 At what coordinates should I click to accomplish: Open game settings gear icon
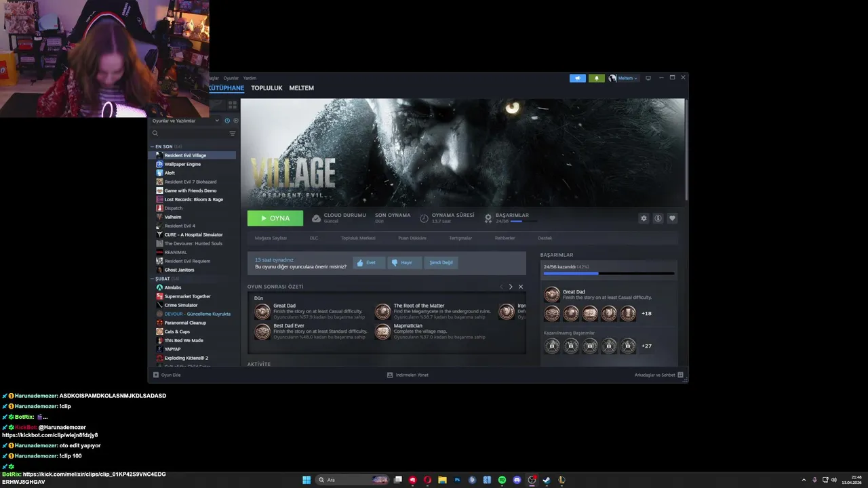(x=644, y=218)
